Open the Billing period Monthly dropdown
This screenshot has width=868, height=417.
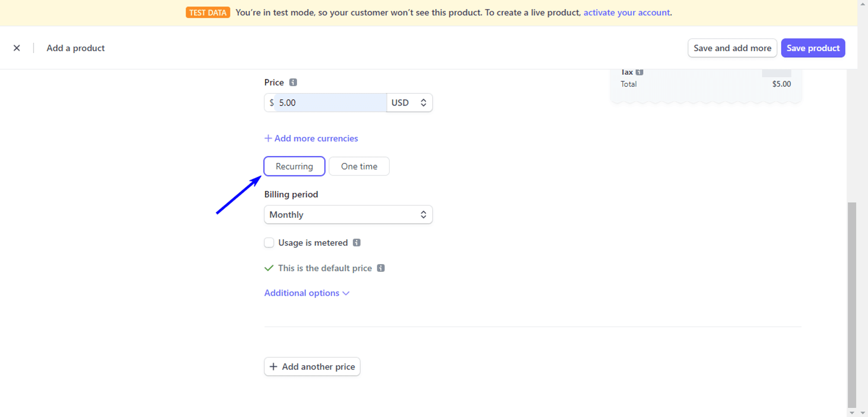coord(348,214)
